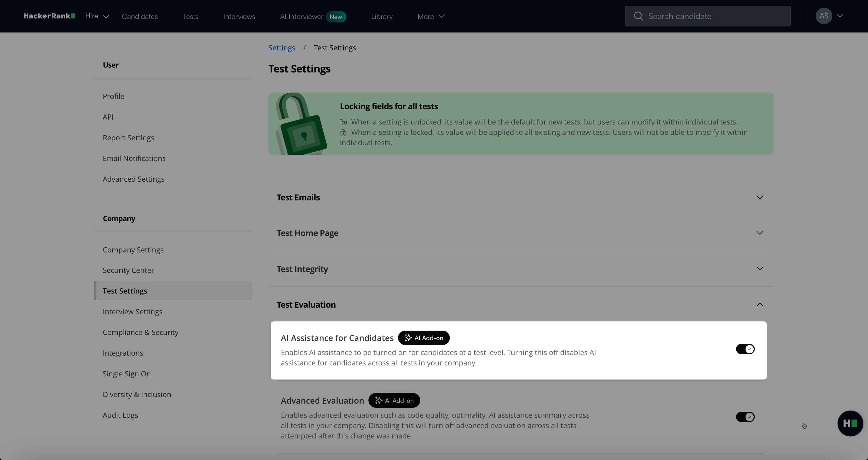
Task: Click the HackerRank logo
Action: click(49, 16)
